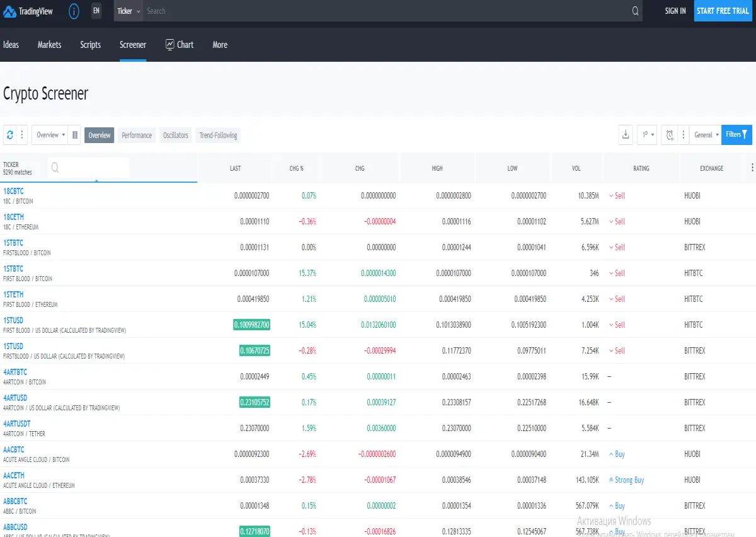Click the SIGN IN link
The image size is (756, 537).
coord(675,11)
